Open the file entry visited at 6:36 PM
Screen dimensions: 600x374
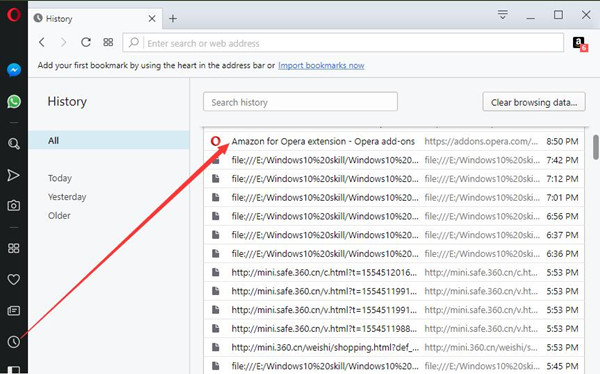pos(394,254)
